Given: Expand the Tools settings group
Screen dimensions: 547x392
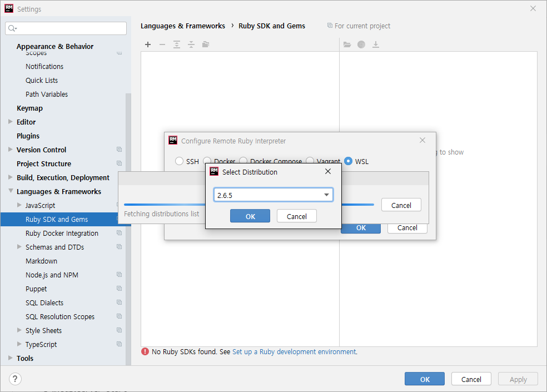Looking at the screenshot, I should click(11, 358).
